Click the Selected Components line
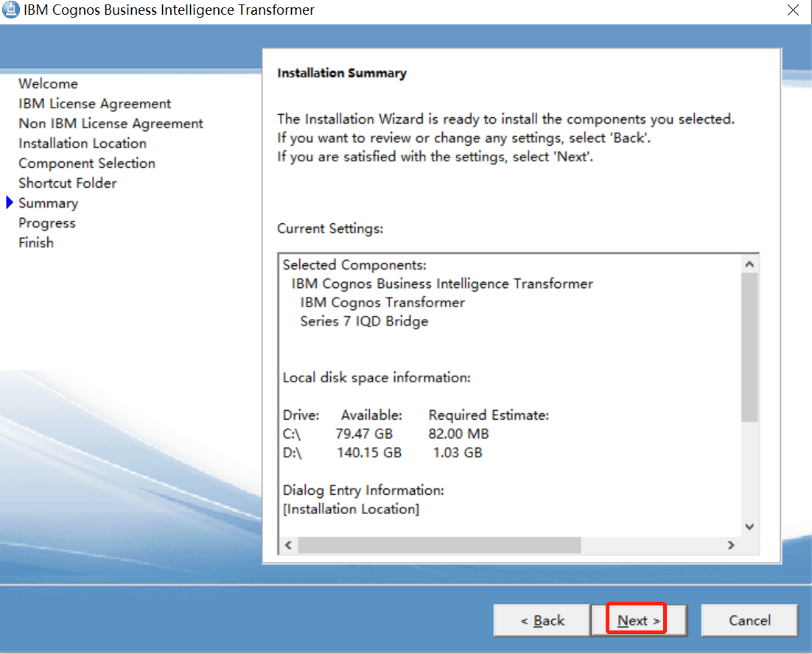This screenshot has height=654, width=812. click(x=354, y=265)
